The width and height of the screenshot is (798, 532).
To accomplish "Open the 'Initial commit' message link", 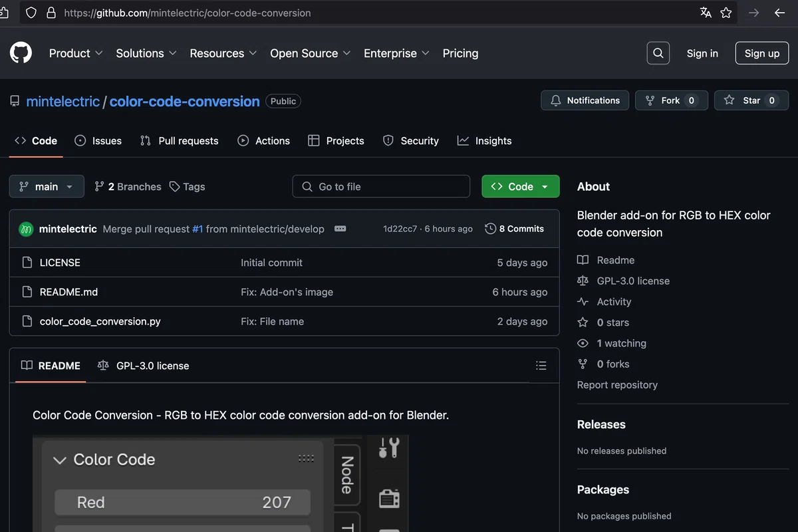I will click(271, 263).
